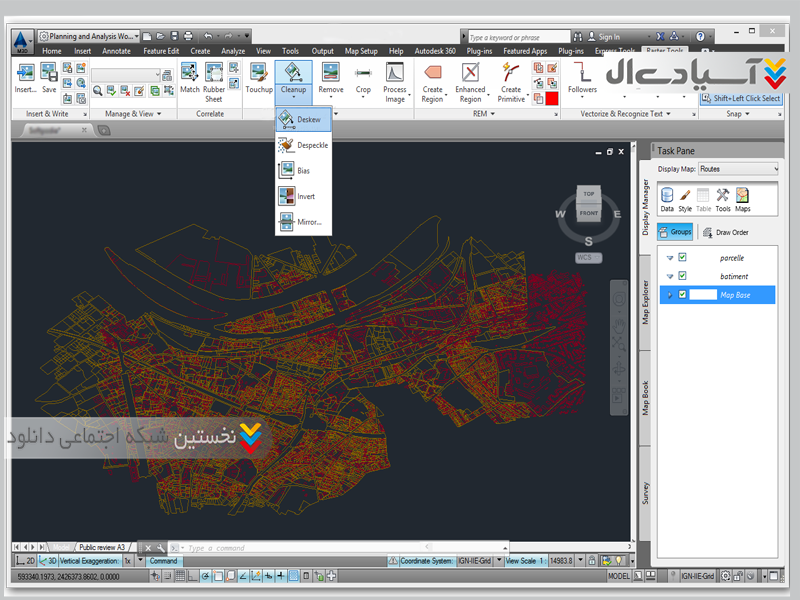Open the Display Map dropdown
Screen dimensions: 800x600
coord(737,169)
